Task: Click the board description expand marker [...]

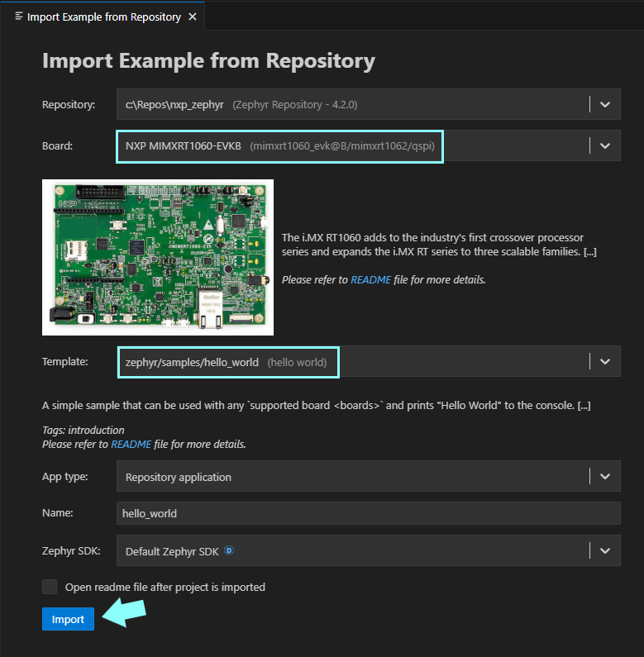Action: point(590,252)
